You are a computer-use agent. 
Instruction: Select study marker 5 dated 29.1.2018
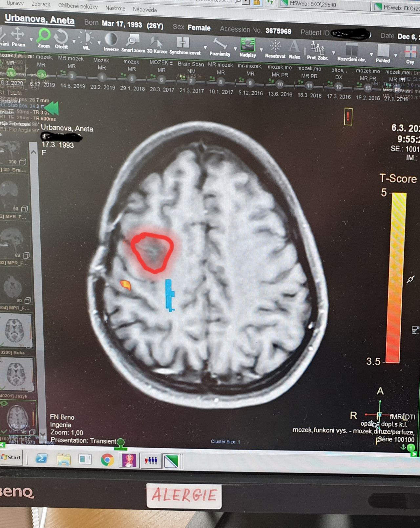pyautogui.click(x=132, y=79)
